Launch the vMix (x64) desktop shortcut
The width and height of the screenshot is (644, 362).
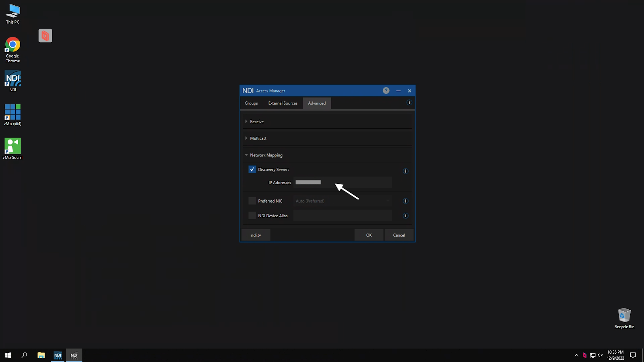13,115
